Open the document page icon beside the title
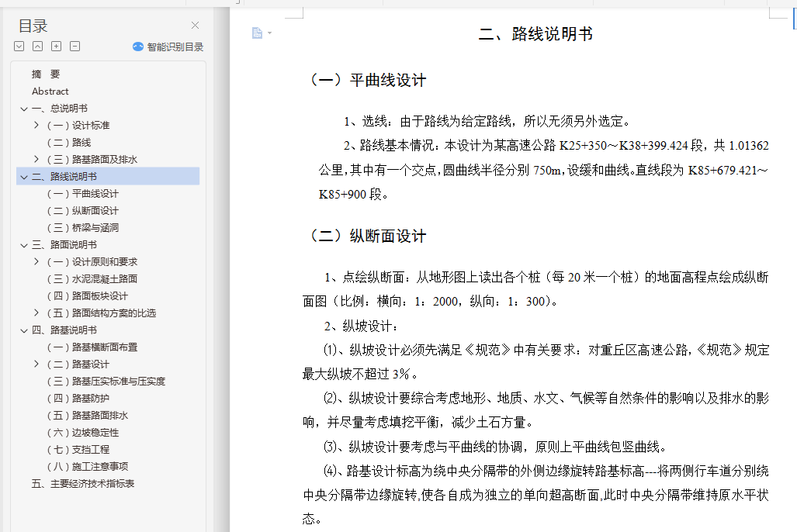797x532 pixels. [257, 33]
